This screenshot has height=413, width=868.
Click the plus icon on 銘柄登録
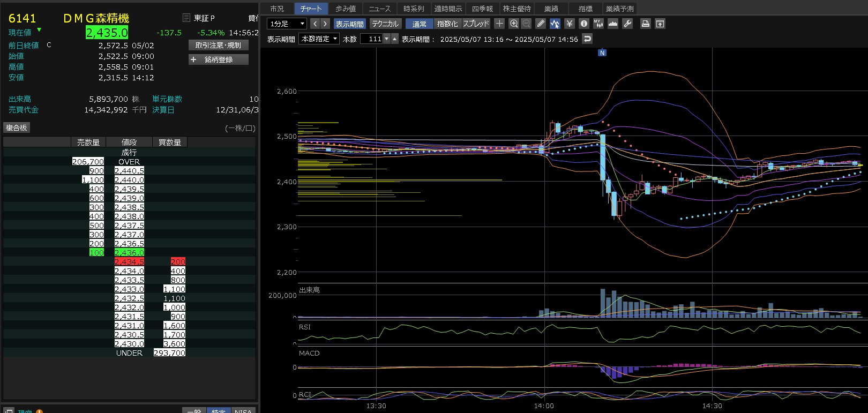tap(193, 59)
